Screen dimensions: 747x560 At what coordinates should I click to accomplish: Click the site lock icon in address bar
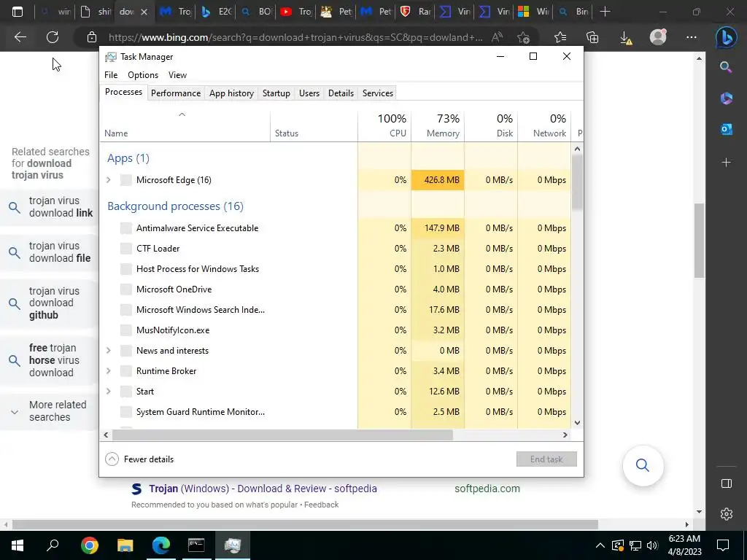[92, 37]
